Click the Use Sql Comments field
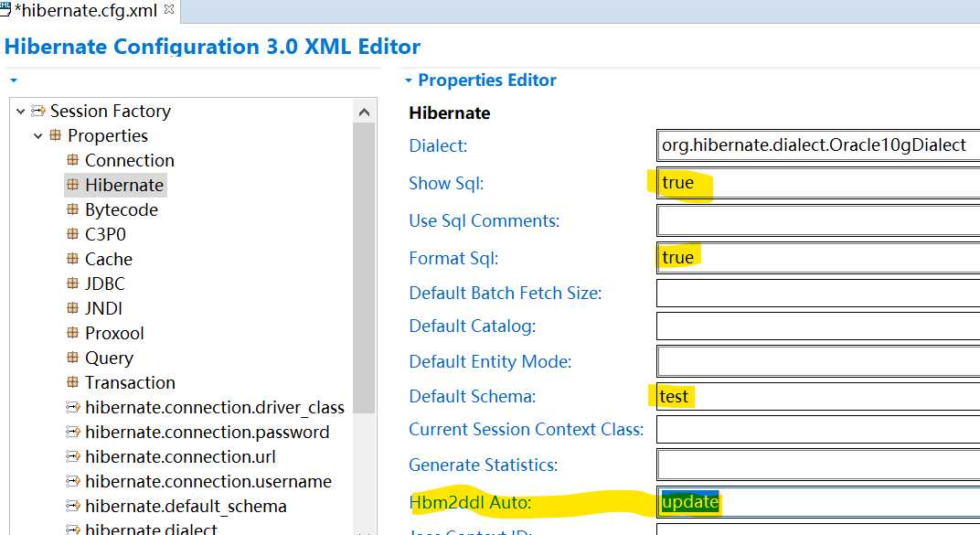Viewport: 980px width, 535px height. [818, 220]
